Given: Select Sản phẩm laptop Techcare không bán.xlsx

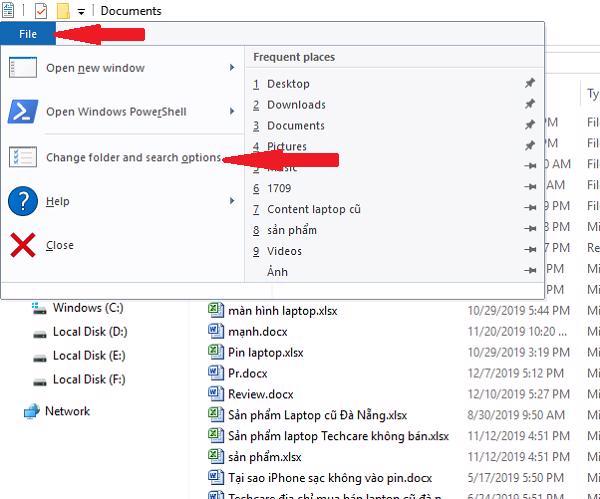Looking at the screenshot, I should tap(338, 436).
